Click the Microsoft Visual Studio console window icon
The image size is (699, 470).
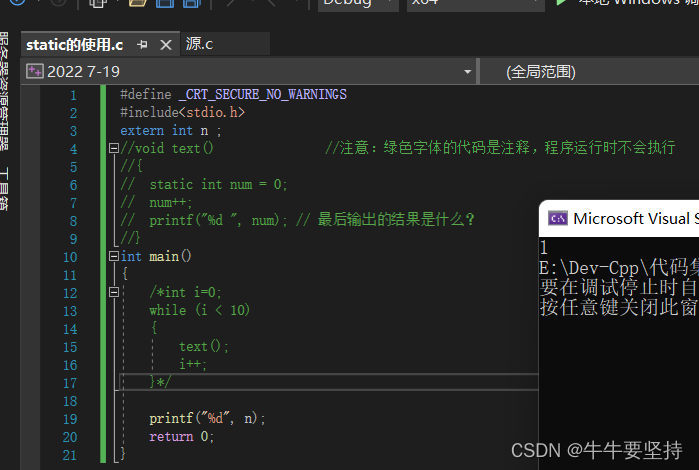pyautogui.click(x=560, y=219)
